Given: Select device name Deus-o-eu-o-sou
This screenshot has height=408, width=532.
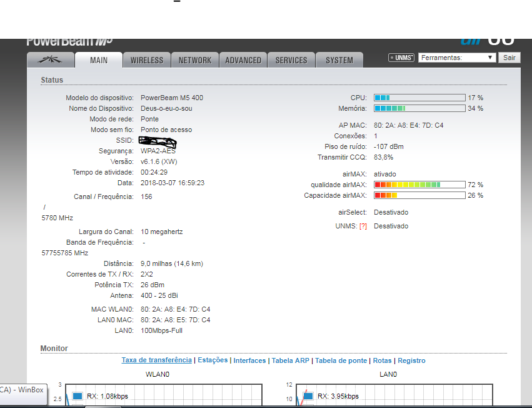Looking at the screenshot, I should 166,108.
